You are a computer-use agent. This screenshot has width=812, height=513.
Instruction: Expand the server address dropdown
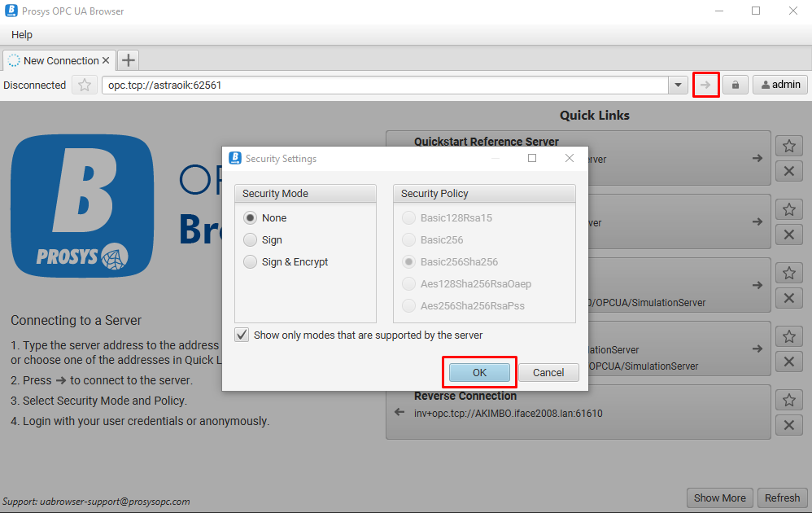point(679,85)
